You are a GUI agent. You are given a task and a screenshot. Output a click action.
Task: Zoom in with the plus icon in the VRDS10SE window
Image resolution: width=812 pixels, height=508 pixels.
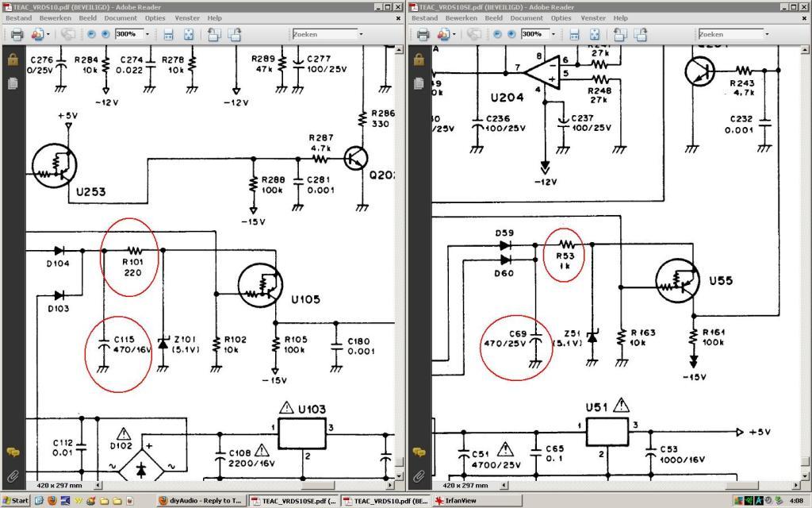tap(511, 34)
